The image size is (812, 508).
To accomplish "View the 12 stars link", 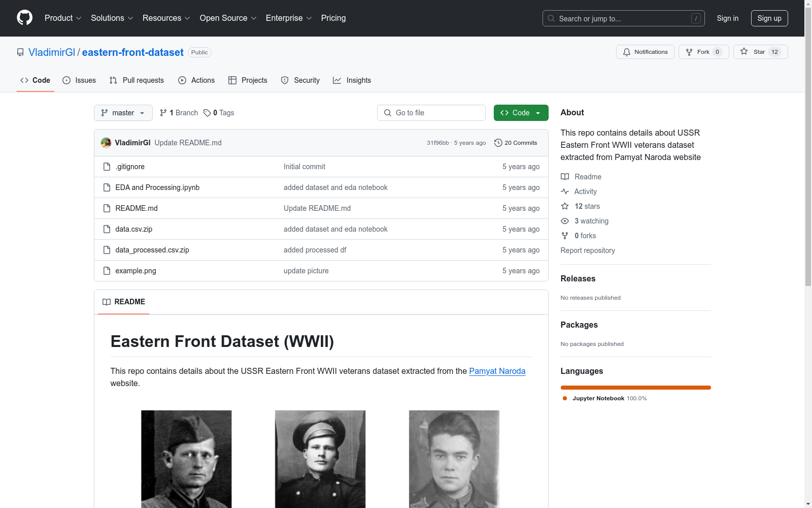I will coord(581,206).
